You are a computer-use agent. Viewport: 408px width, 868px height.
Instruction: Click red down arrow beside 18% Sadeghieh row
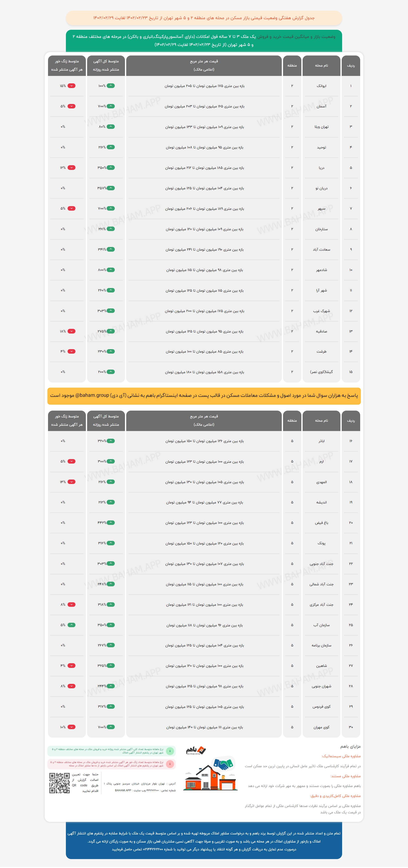point(71,331)
